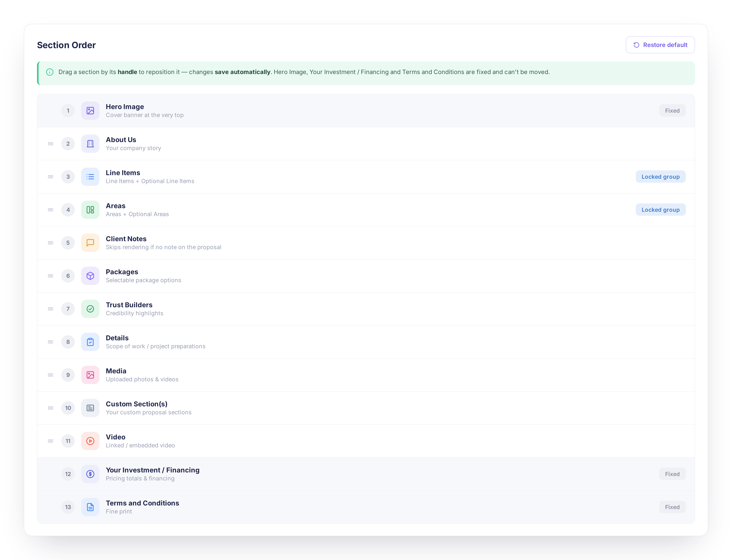Select the Media title
This screenshot has width=732, height=560.
coord(116,371)
